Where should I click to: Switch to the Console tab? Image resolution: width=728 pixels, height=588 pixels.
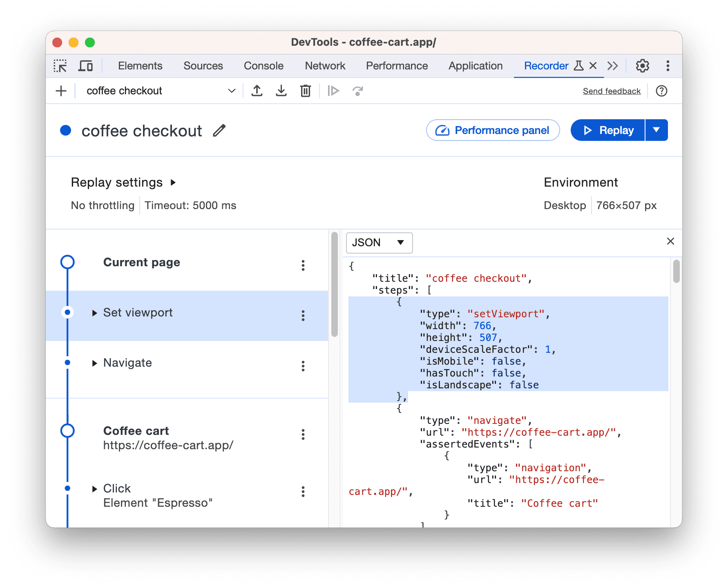pos(263,65)
